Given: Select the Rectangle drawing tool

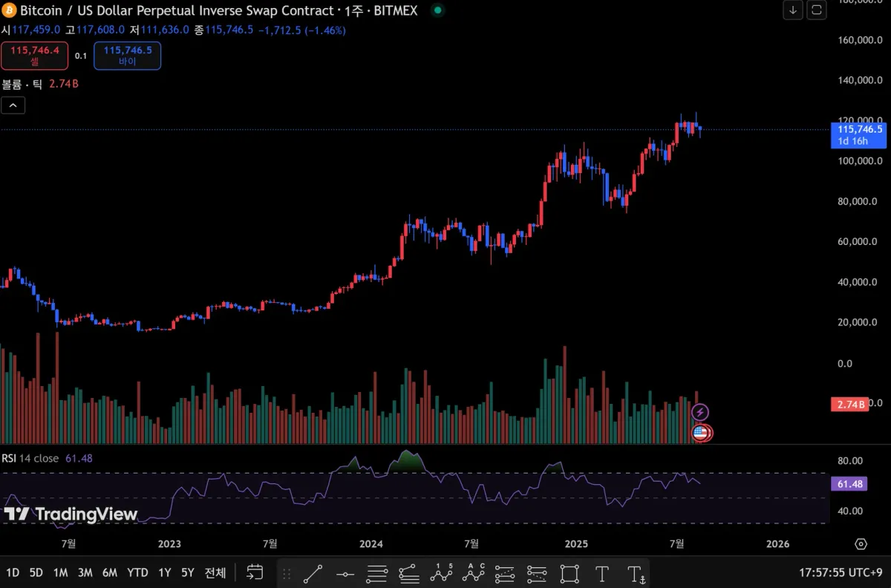Looking at the screenshot, I should click(569, 573).
